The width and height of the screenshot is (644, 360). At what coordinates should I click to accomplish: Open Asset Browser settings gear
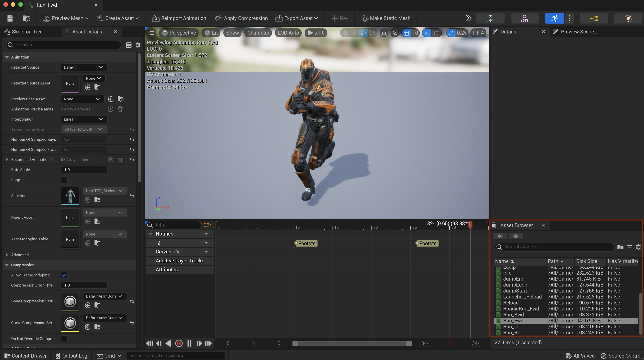click(x=638, y=247)
